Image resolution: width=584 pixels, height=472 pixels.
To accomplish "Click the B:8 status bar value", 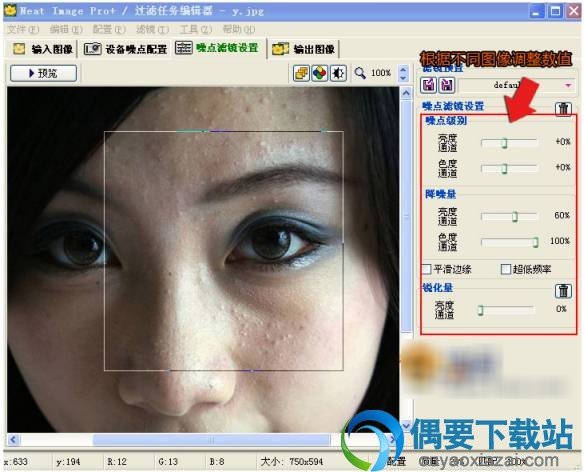I will pos(216,462).
